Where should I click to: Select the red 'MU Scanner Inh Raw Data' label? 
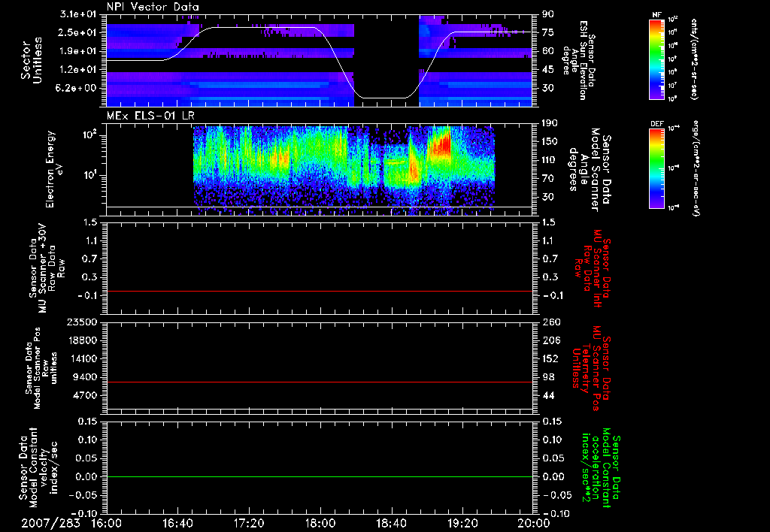pyautogui.click(x=593, y=268)
